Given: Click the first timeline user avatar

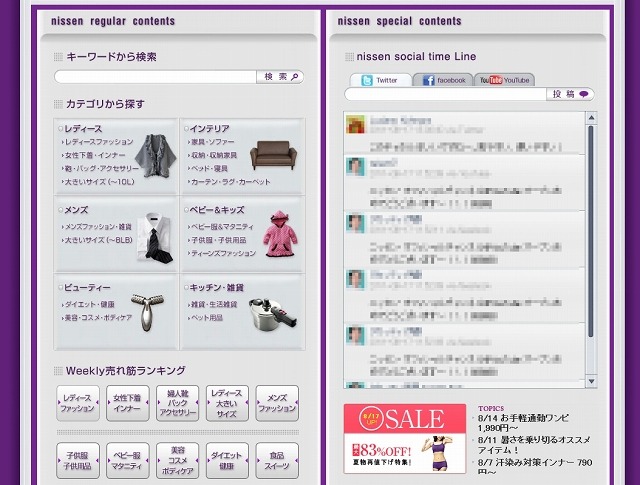Looking at the screenshot, I should [356, 124].
